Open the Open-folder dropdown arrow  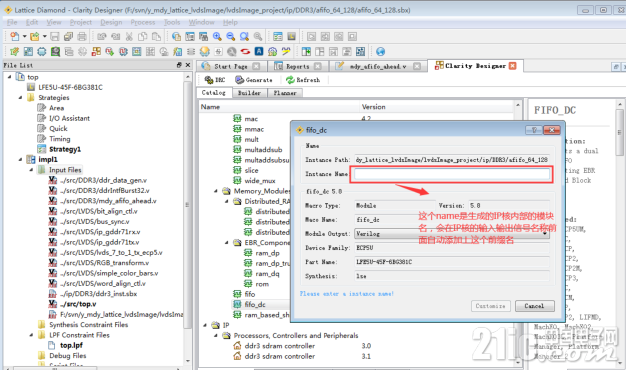(44, 37)
